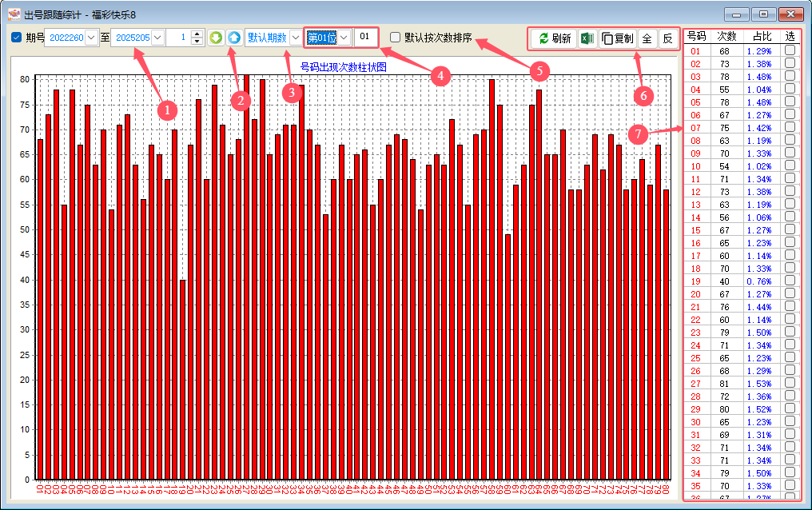The image size is (812, 510).
Task: Click the green down-arrow icon button
Action: pyautogui.click(x=216, y=38)
